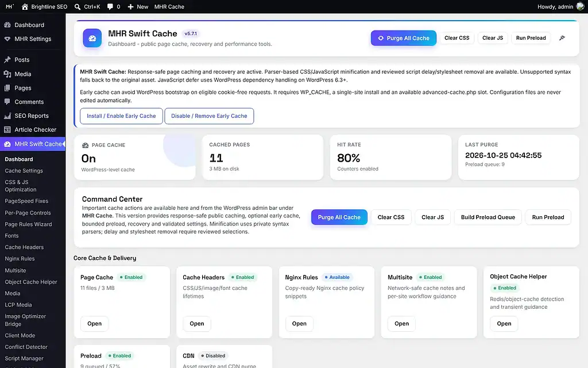Click the Page Cache gauge icon
This screenshot has height=368, width=588.
click(x=85, y=145)
